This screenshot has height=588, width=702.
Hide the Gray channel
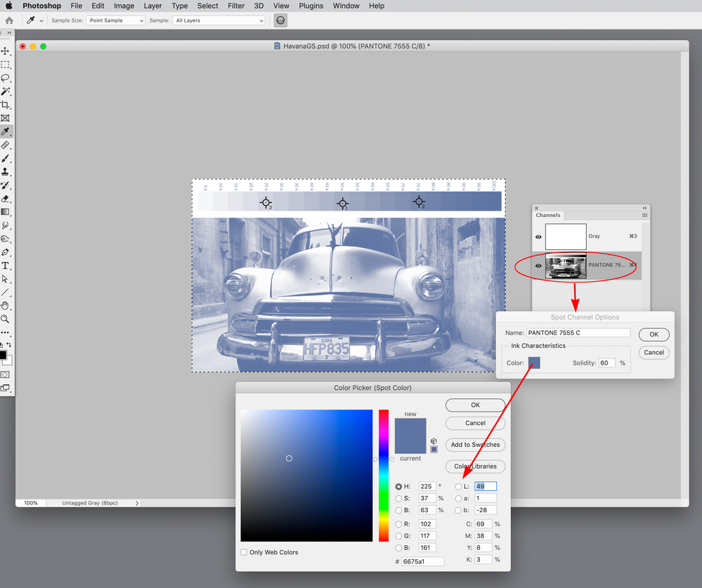point(538,237)
